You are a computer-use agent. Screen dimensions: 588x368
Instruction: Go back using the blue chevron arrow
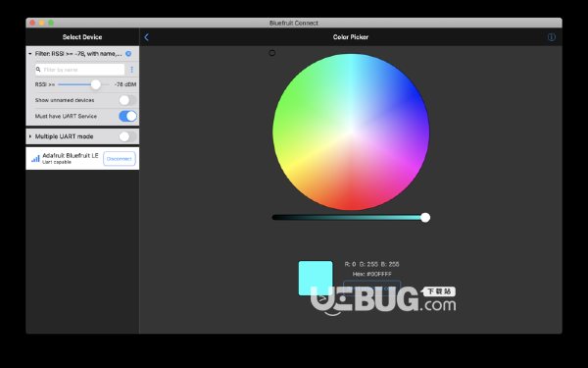pos(146,37)
